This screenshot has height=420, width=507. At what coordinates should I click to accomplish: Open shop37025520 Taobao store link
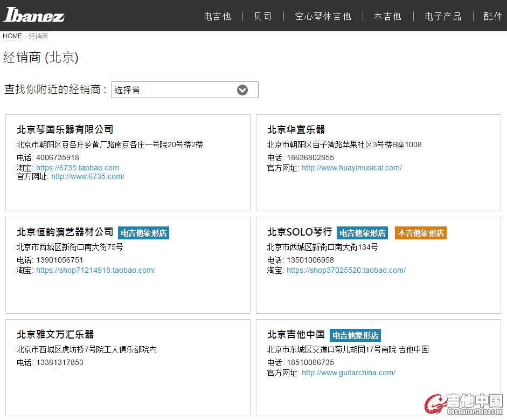click(x=346, y=270)
